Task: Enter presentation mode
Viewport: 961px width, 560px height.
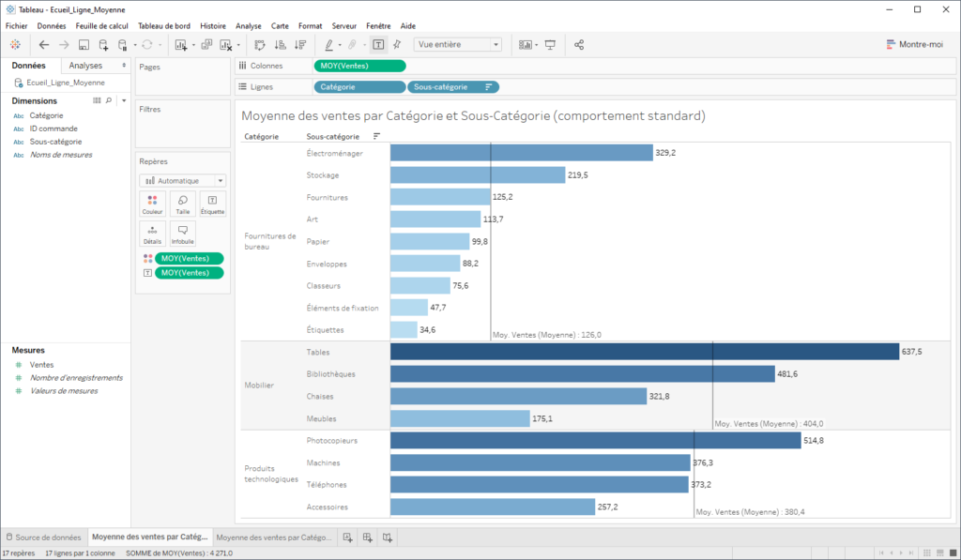Action: click(x=550, y=45)
